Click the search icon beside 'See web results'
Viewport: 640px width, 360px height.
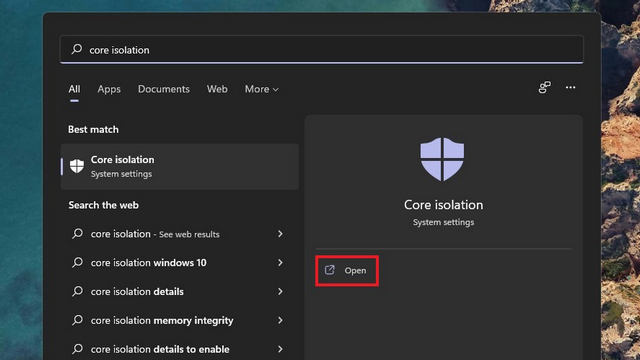tap(78, 233)
